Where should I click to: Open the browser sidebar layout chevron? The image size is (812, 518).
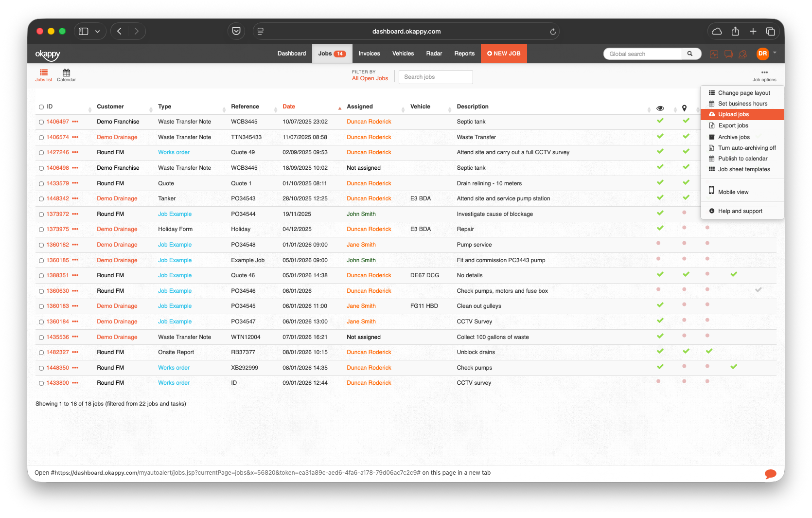[x=98, y=31]
